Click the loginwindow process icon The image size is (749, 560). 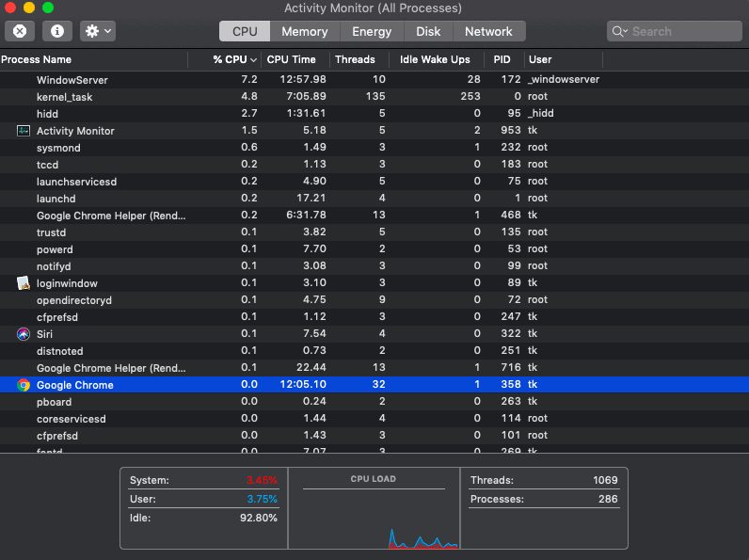tap(24, 283)
